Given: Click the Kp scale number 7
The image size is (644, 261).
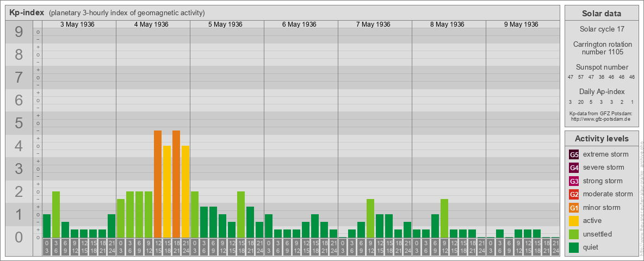Looking at the screenshot, I should click(18, 78).
